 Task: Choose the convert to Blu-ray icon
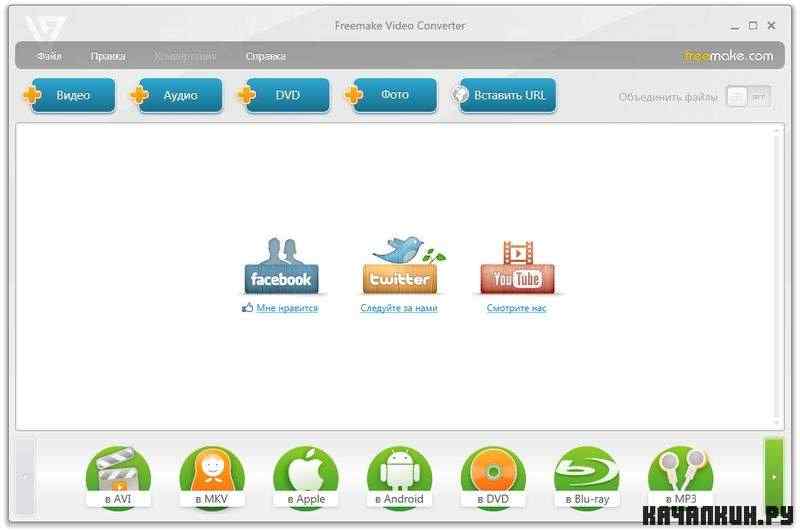tap(587, 476)
